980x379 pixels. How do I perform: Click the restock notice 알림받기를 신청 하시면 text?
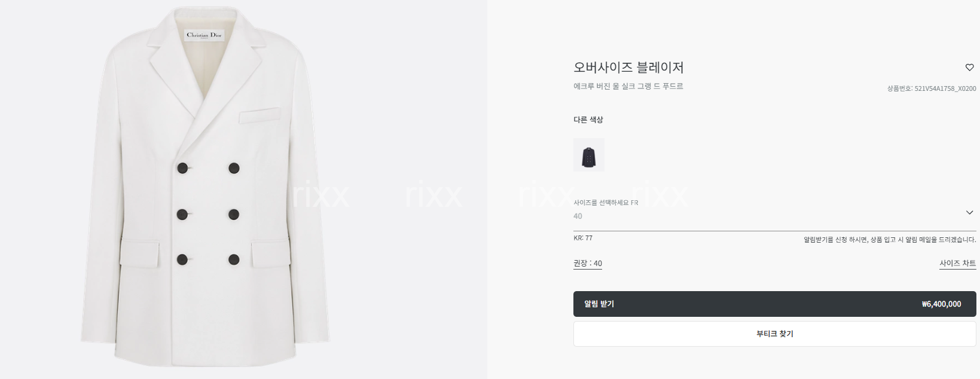tap(890, 240)
